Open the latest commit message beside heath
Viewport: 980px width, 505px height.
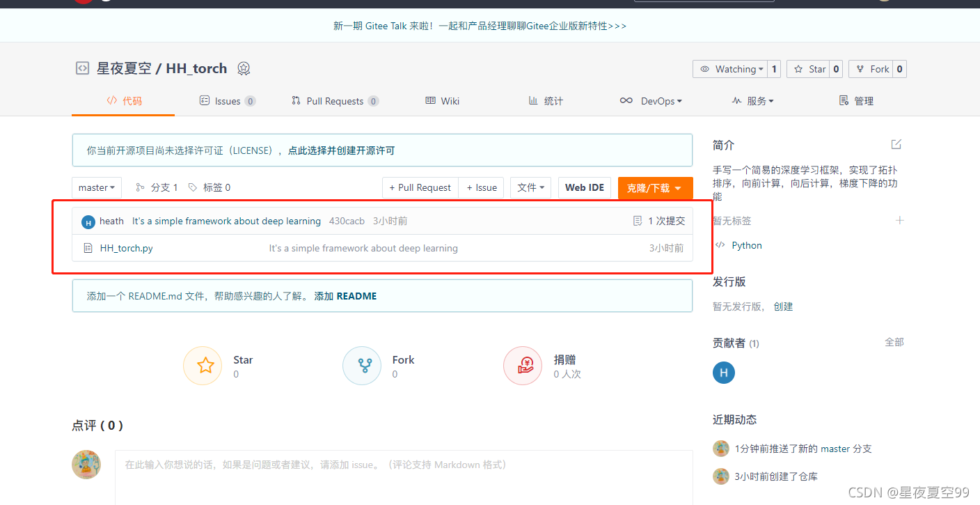click(x=226, y=221)
